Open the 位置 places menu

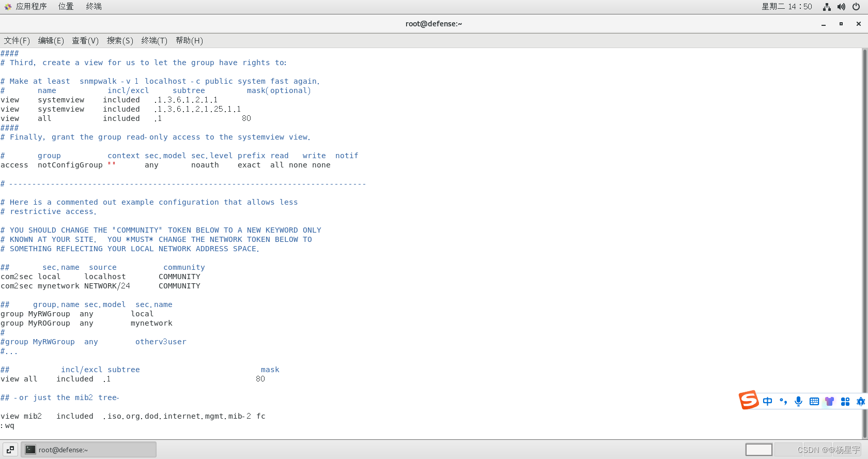click(x=66, y=7)
